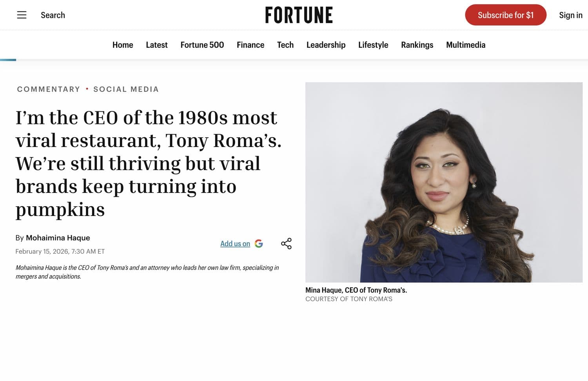Go to the Home tab
This screenshot has height=381, width=588.
pos(123,45)
